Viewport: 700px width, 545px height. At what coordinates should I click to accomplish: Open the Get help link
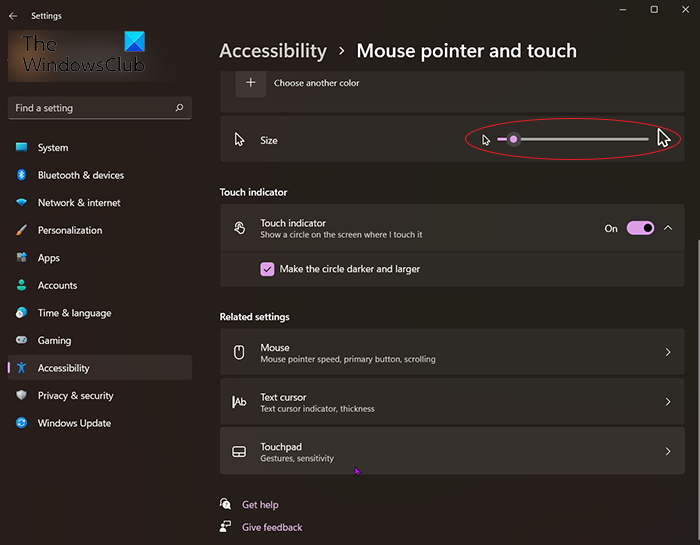pyautogui.click(x=260, y=505)
